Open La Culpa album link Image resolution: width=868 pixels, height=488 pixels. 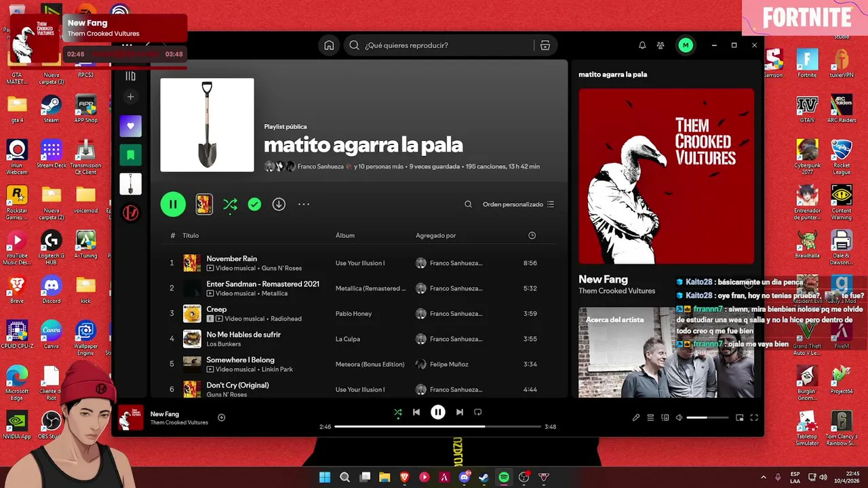pyautogui.click(x=347, y=339)
